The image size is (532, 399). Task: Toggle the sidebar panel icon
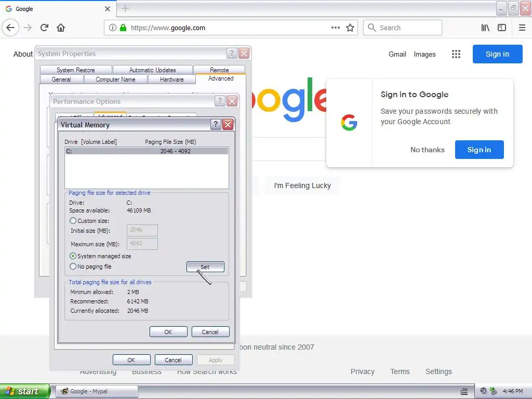[502, 28]
